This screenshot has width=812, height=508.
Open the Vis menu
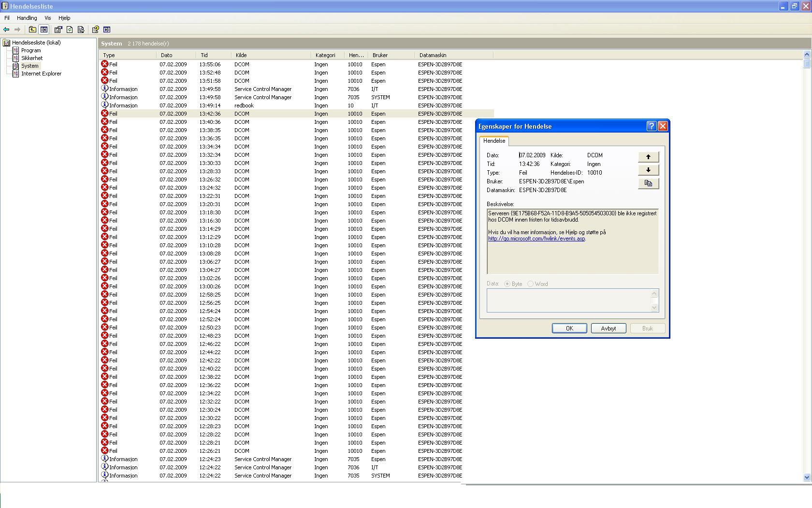47,18
